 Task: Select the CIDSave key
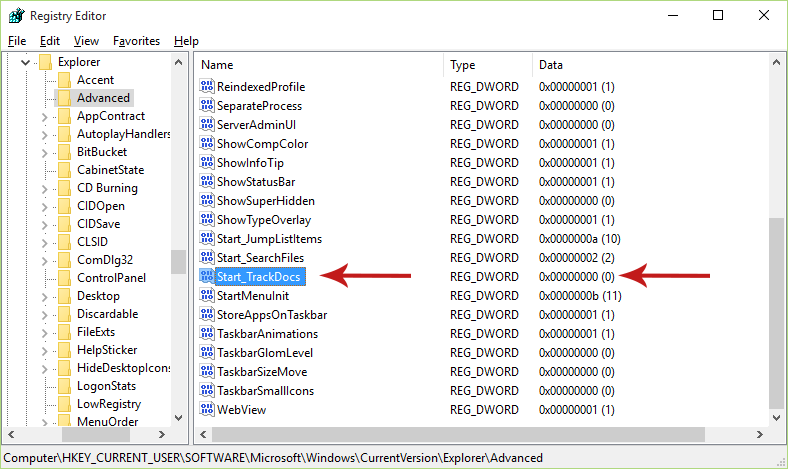point(98,224)
